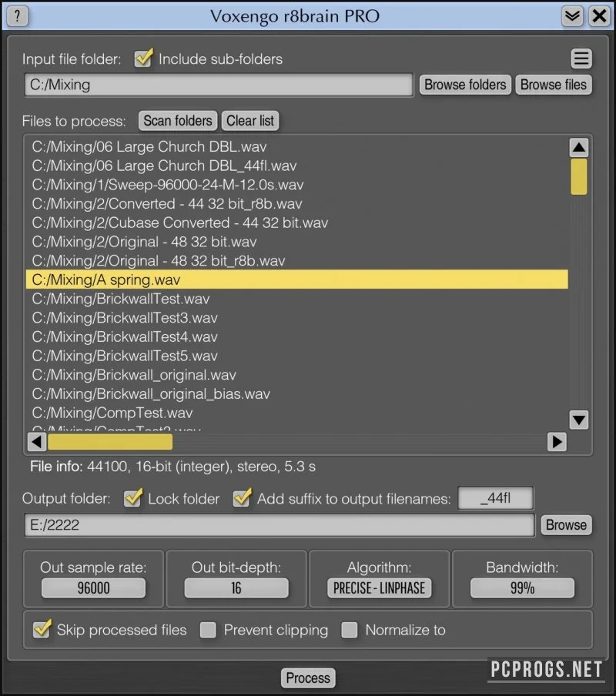Click the file list scroll left arrow
The image size is (616, 696).
(x=37, y=442)
